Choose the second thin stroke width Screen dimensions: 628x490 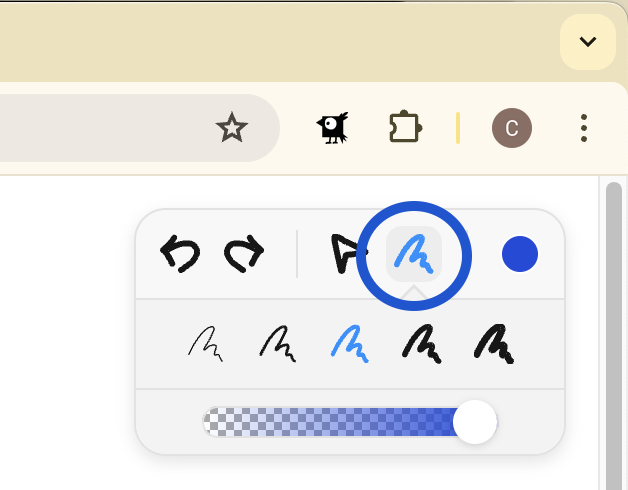[278, 344]
